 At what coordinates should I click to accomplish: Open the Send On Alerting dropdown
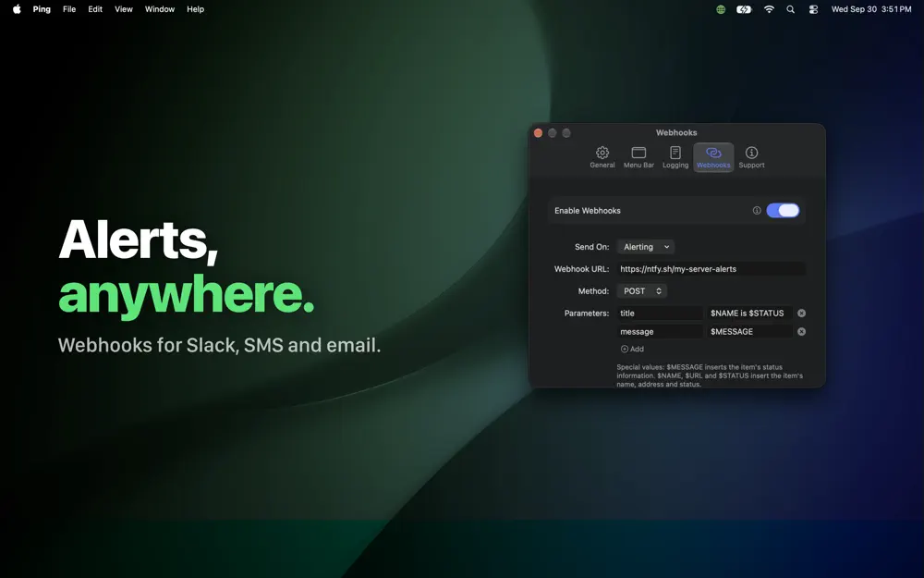pos(645,247)
